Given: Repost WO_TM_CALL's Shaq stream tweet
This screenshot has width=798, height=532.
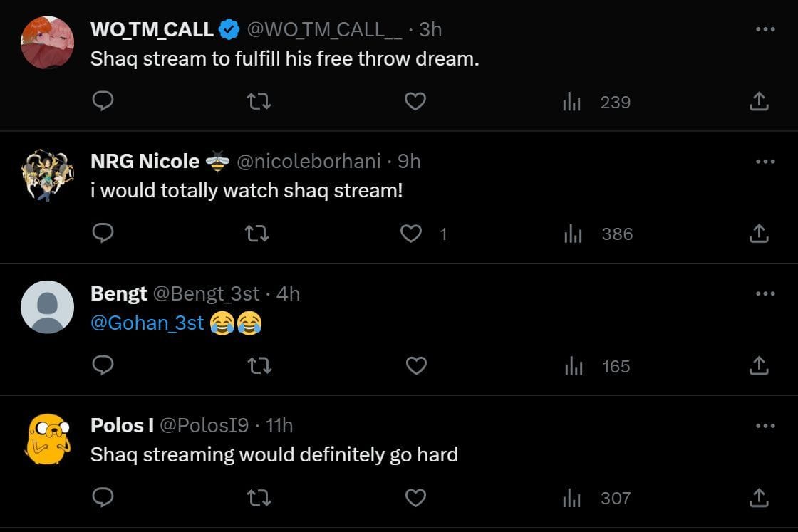Looking at the screenshot, I should [259, 102].
